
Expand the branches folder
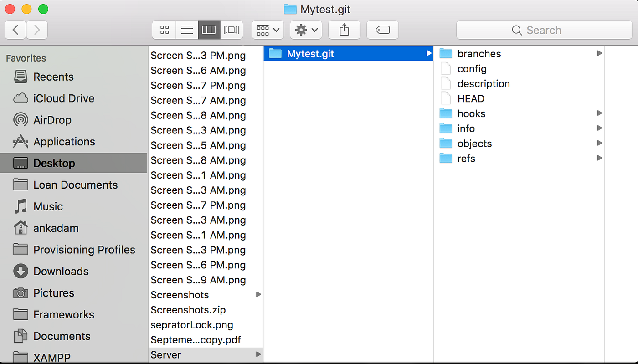[599, 53]
